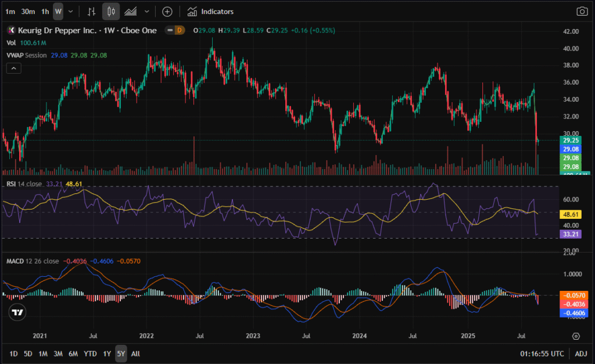Click the RSI 14 close legend label
Screen dimensions: 595x364
click(24, 184)
